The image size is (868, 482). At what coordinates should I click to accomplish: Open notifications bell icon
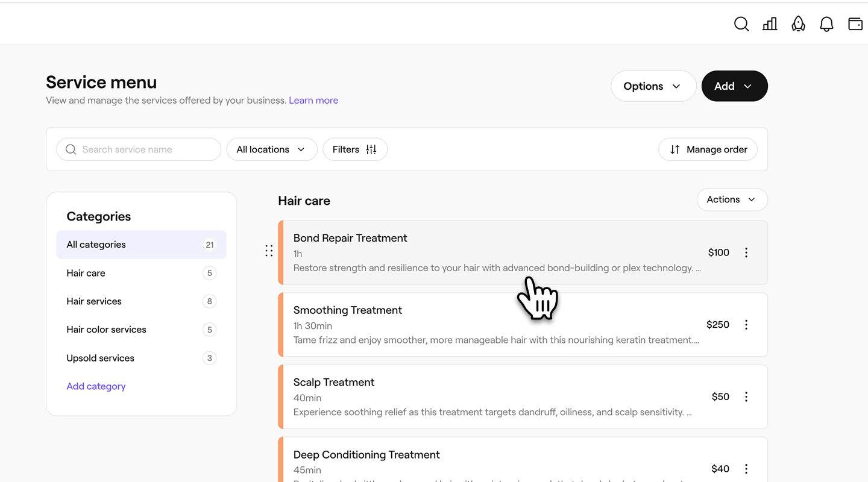pos(826,24)
